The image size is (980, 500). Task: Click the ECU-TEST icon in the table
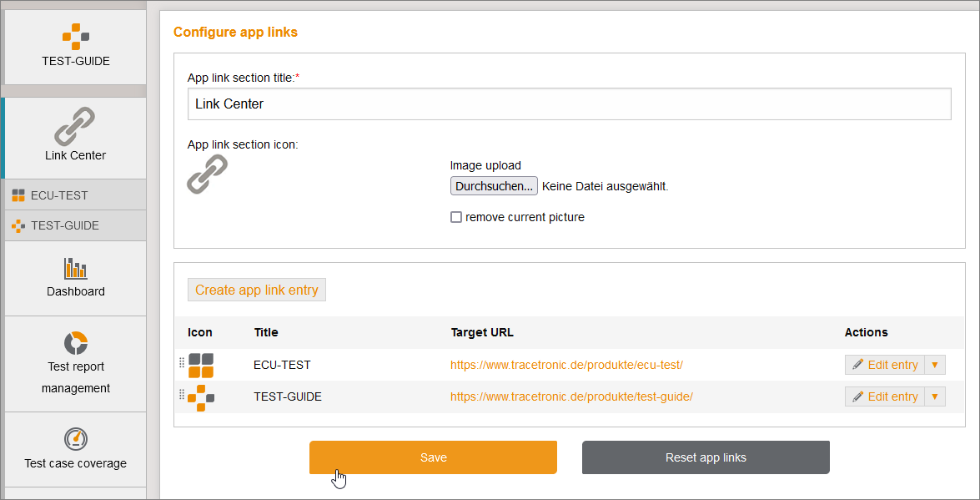click(201, 366)
